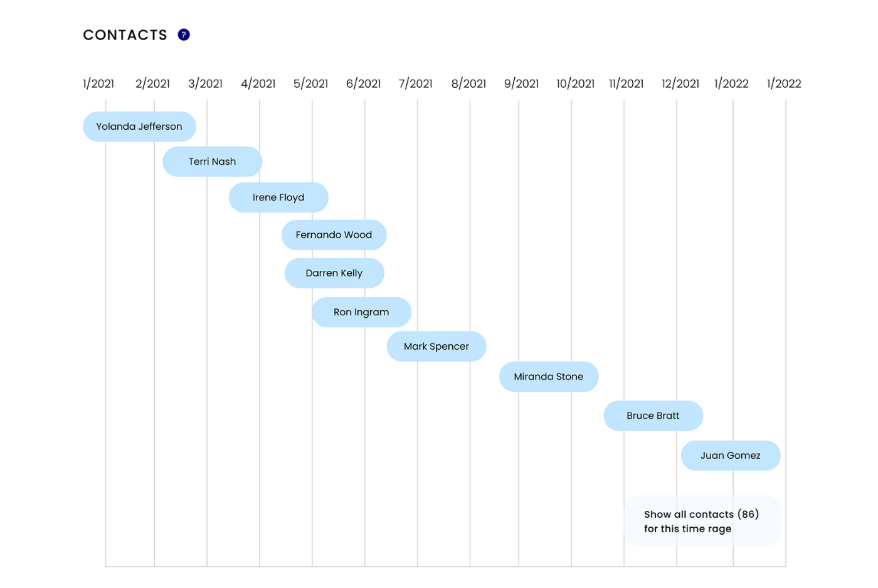The height and width of the screenshot is (588, 878).
Task: Open the Mark Spencer contact entry
Action: click(x=436, y=346)
